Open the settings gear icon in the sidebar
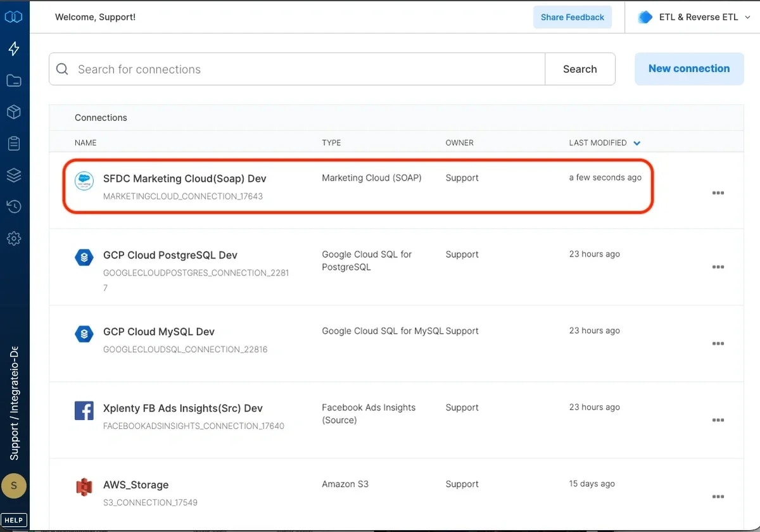This screenshot has height=532, width=760. [14, 238]
